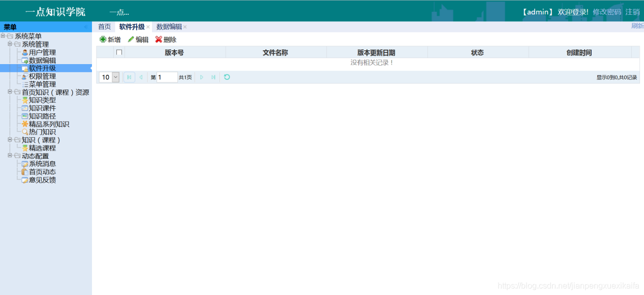Click the 状态 column header

point(477,52)
